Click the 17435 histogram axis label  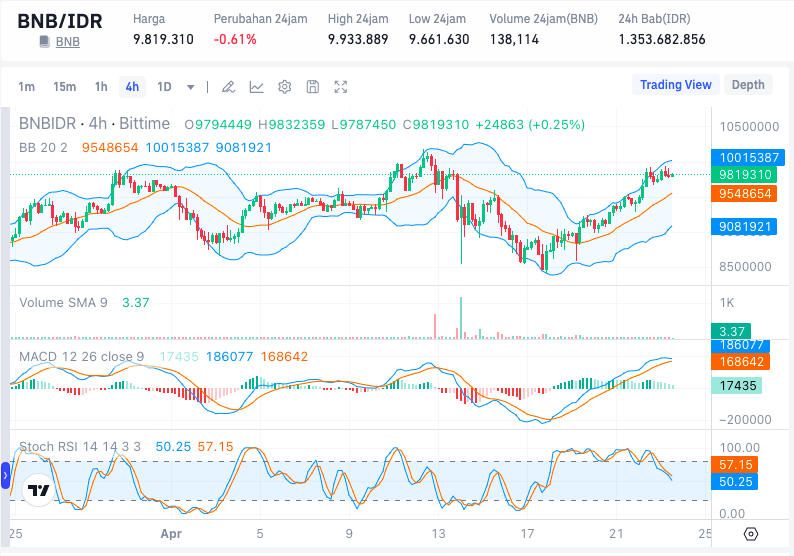tap(737, 386)
